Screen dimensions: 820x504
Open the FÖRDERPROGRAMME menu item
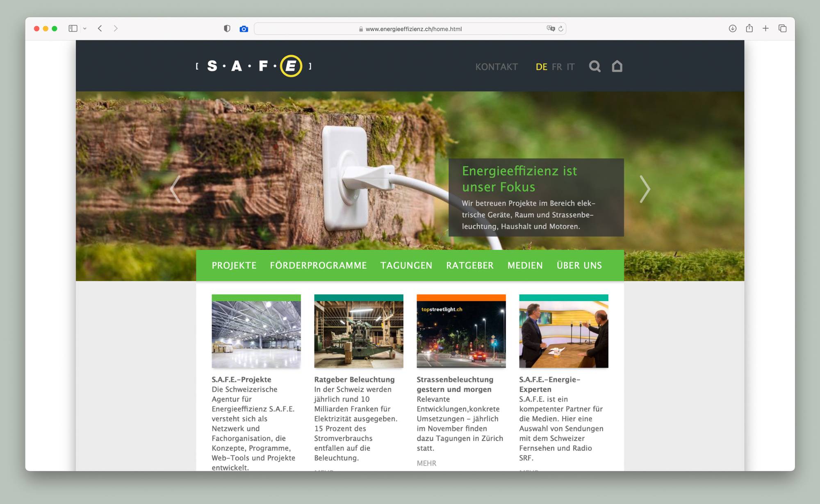(x=318, y=266)
